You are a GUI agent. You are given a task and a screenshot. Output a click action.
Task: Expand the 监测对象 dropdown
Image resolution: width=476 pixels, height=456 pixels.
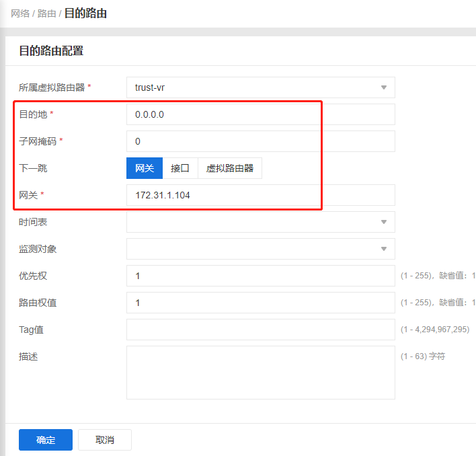pyautogui.click(x=260, y=249)
